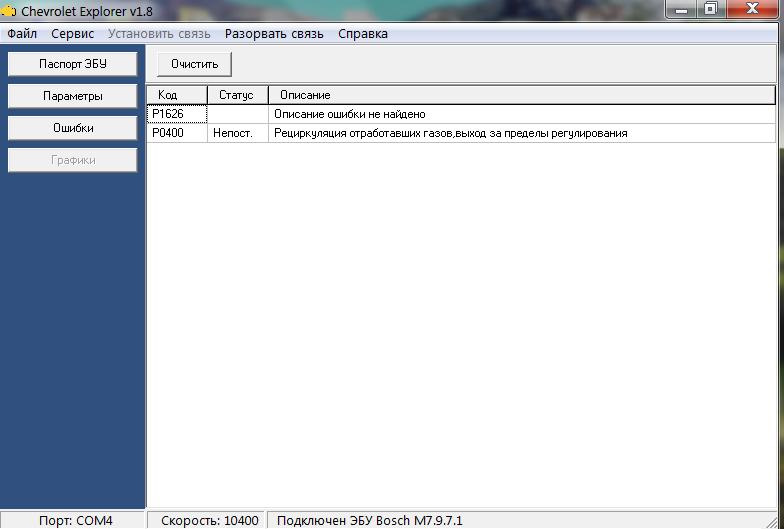Close the Chevrolet Explorer window
This screenshot has width=784, height=529.
[x=752, y=8]
